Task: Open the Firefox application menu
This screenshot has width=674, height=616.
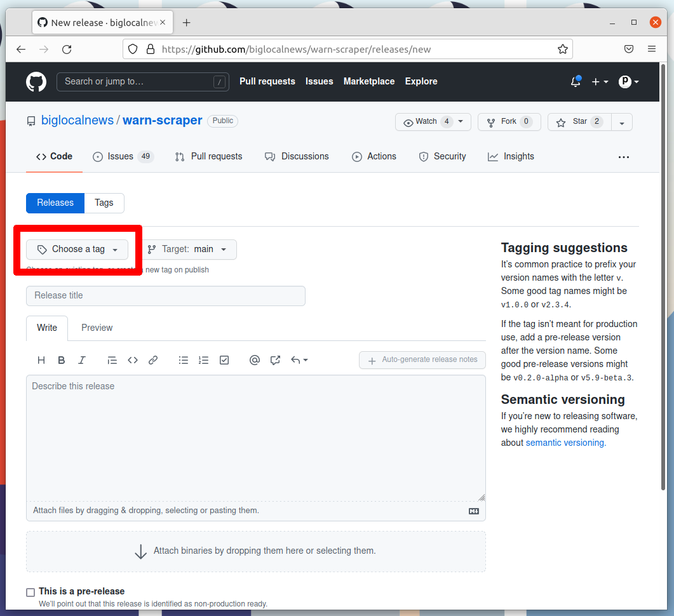Action: pyautogui.click(x=652, y=49)
